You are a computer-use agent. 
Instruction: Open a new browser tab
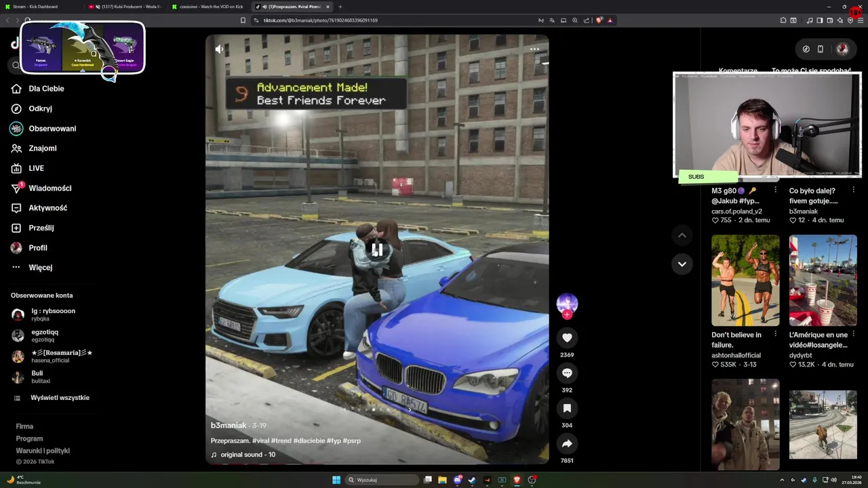click(340, 7)
